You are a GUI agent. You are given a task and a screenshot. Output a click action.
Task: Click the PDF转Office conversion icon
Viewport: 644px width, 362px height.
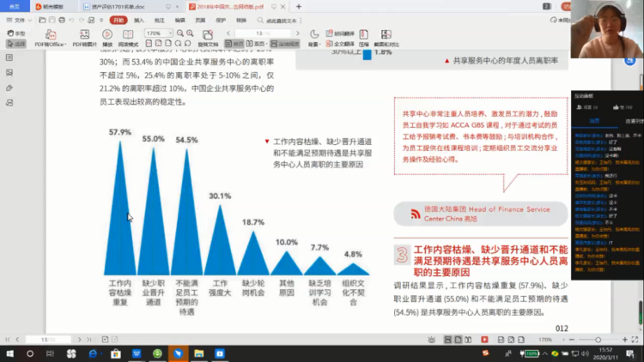coord(50,39)
